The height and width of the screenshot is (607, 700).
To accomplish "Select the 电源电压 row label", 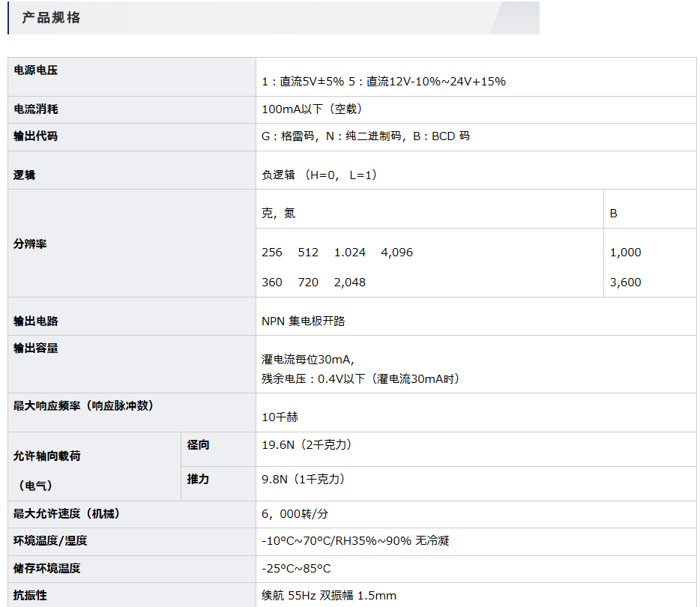I will 35,70.
